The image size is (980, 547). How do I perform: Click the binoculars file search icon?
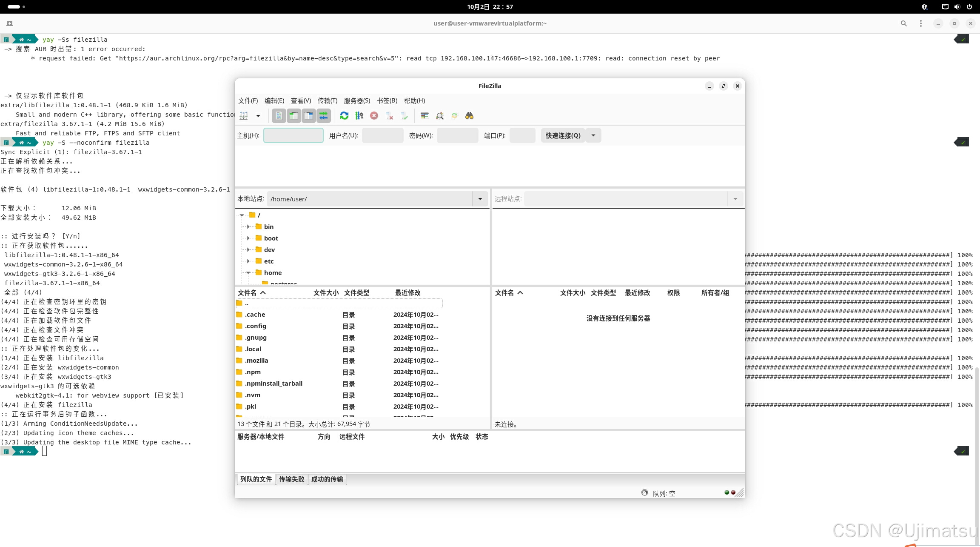pos(469,116)
